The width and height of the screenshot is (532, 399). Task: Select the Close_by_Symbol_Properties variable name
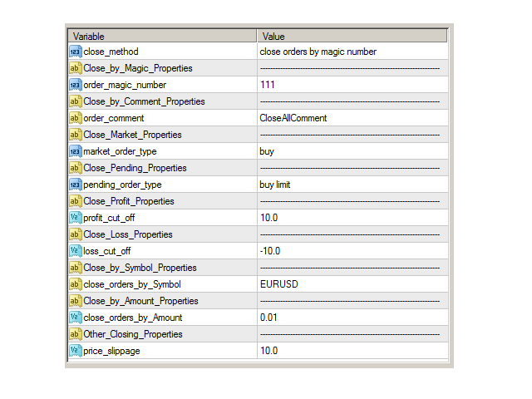140,268
